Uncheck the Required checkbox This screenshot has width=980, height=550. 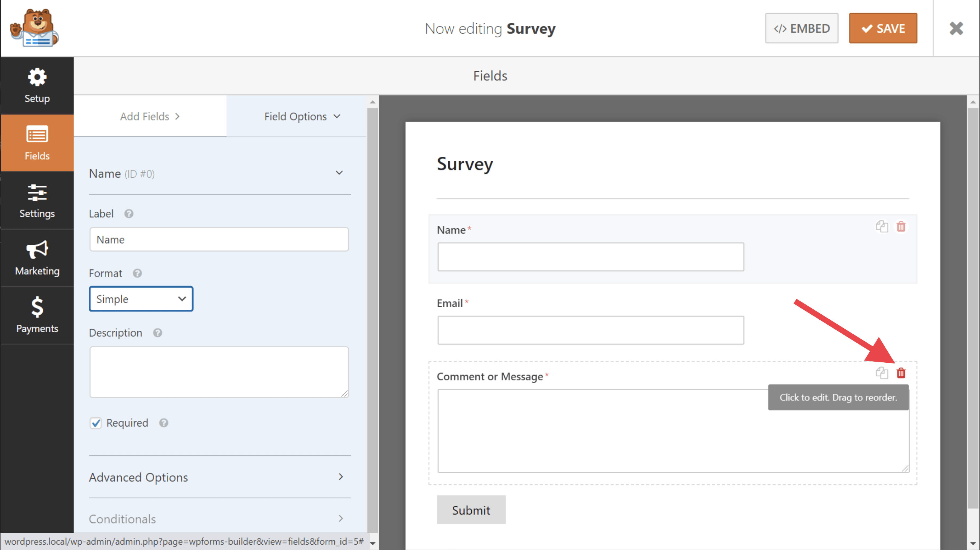[x=95, y=423]
